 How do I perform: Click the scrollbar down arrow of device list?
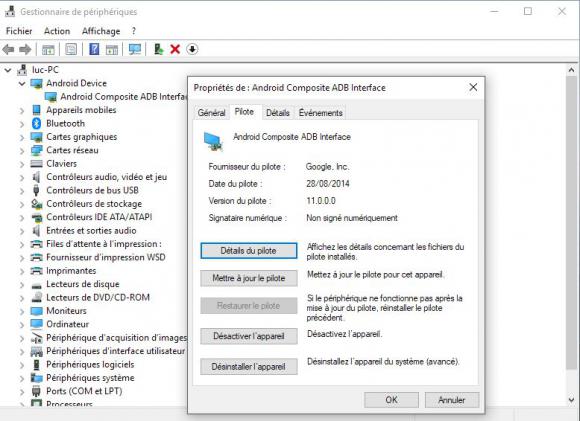click(571, 400)
